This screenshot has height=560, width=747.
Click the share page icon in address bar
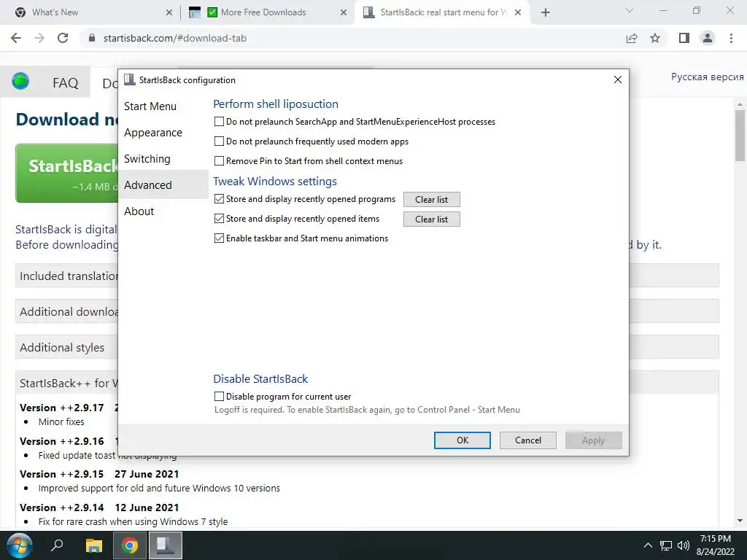point(632,38)
